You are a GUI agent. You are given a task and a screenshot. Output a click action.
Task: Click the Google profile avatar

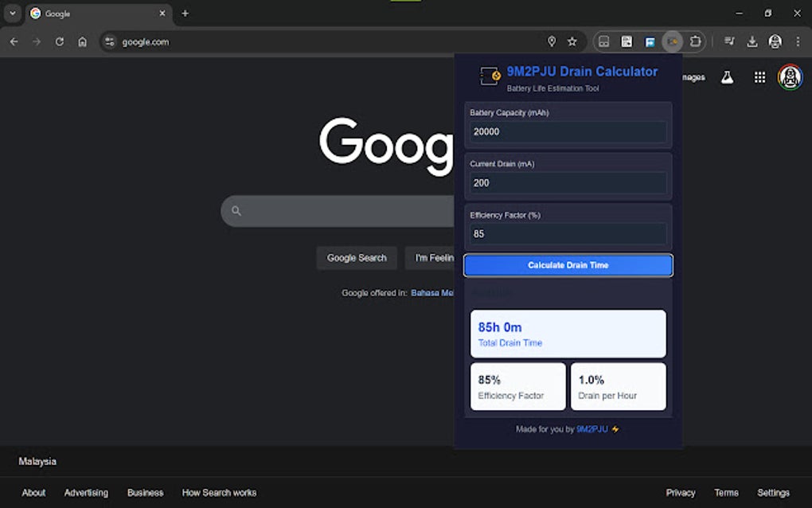pyautogui.click(x=789, y=77)
